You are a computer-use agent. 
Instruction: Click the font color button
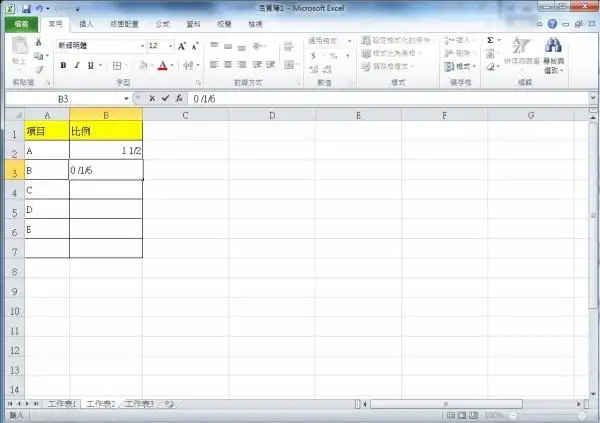tap(161, 66)
